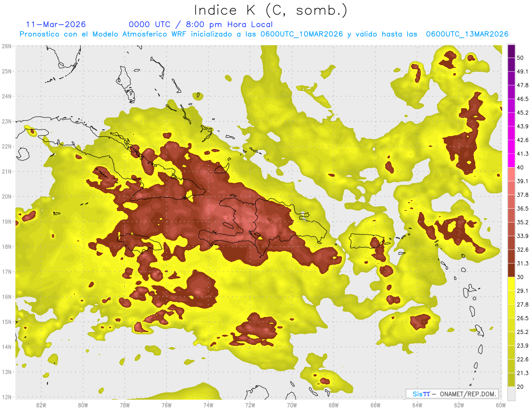Click the '24N' latitude axis label

click(7, 96)
